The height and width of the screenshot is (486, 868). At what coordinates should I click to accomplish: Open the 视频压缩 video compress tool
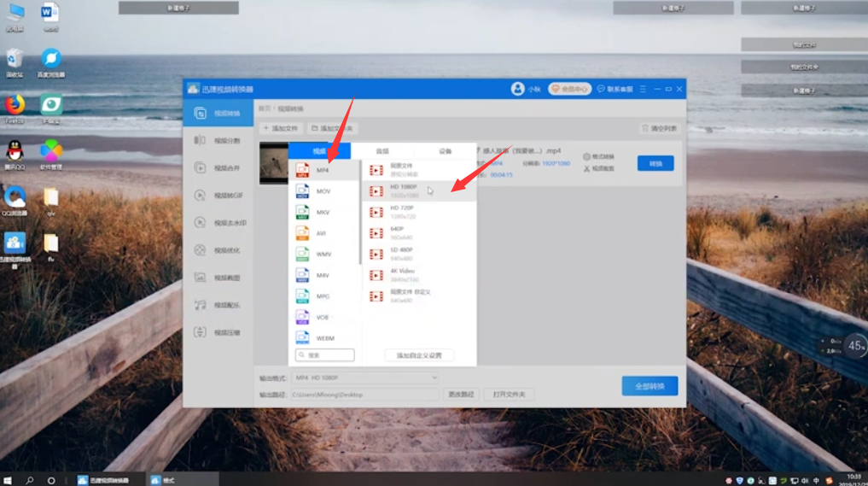coord(218,332)
